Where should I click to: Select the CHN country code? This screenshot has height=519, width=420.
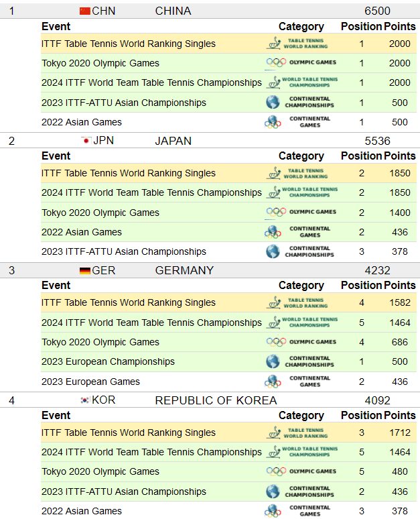(x=104, y=11)
